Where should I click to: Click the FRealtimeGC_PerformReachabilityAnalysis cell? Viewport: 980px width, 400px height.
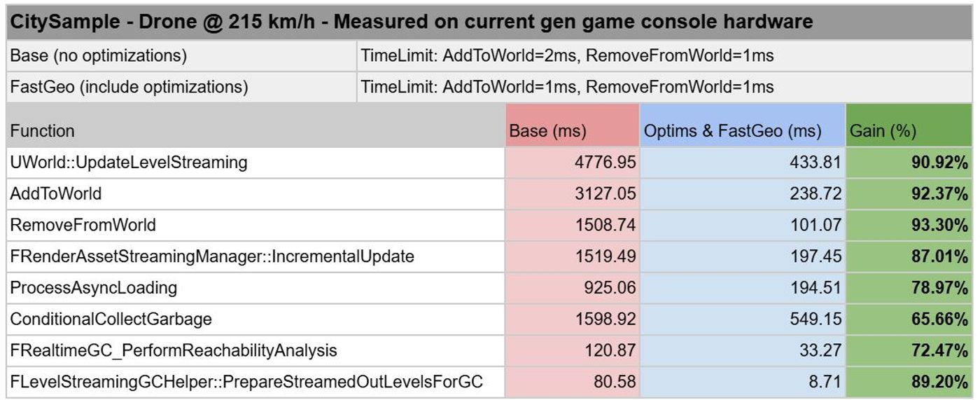coord(255,351)
